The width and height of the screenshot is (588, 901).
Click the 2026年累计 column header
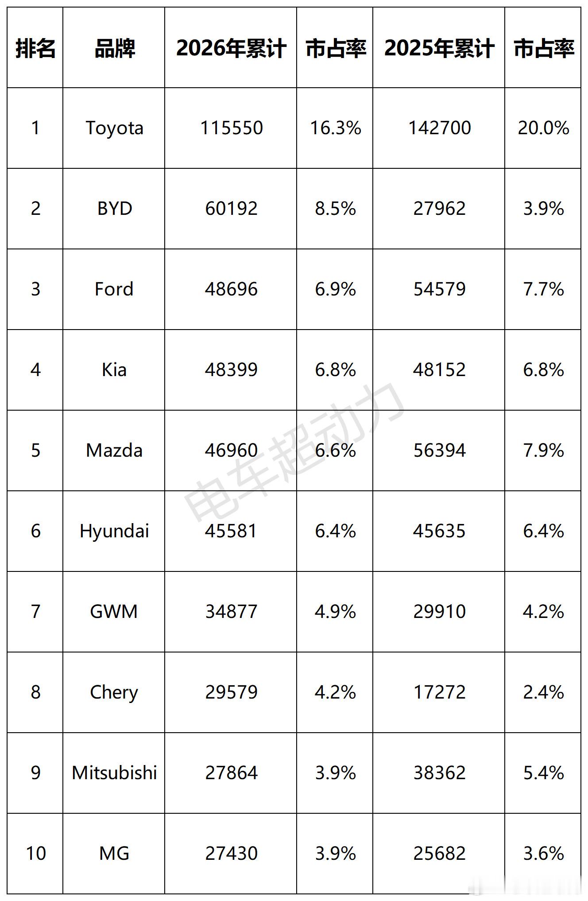(x=231, y=48)
